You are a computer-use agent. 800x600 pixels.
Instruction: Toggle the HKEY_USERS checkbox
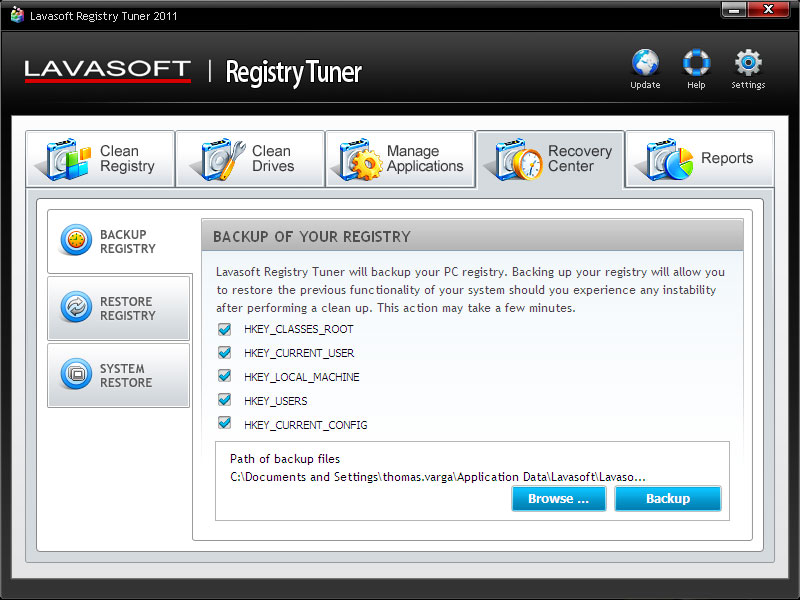224,399
